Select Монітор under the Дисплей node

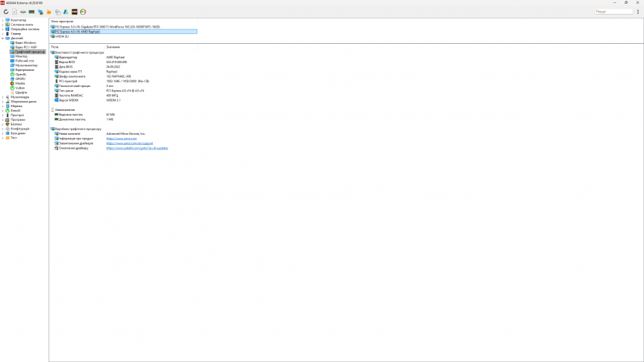21,56
